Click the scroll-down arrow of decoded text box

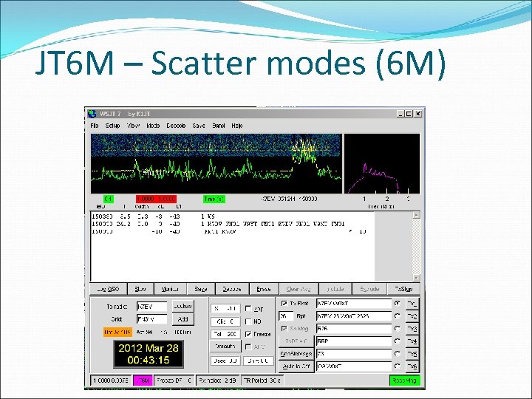click(416, 278)
